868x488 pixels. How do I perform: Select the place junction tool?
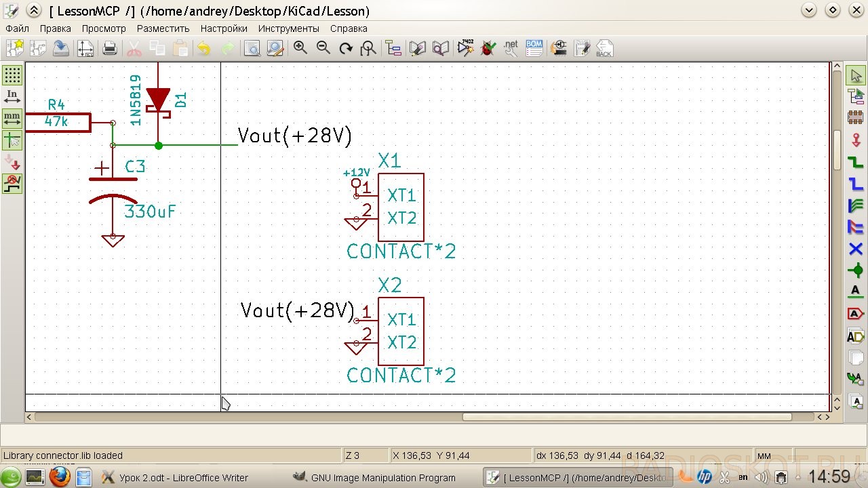pos(856,271)
